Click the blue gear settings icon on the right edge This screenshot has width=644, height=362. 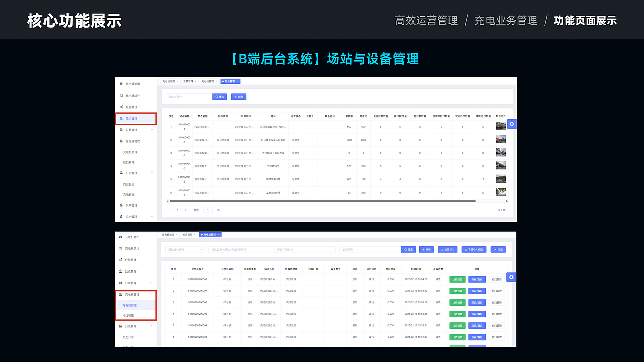pos(511,124)
